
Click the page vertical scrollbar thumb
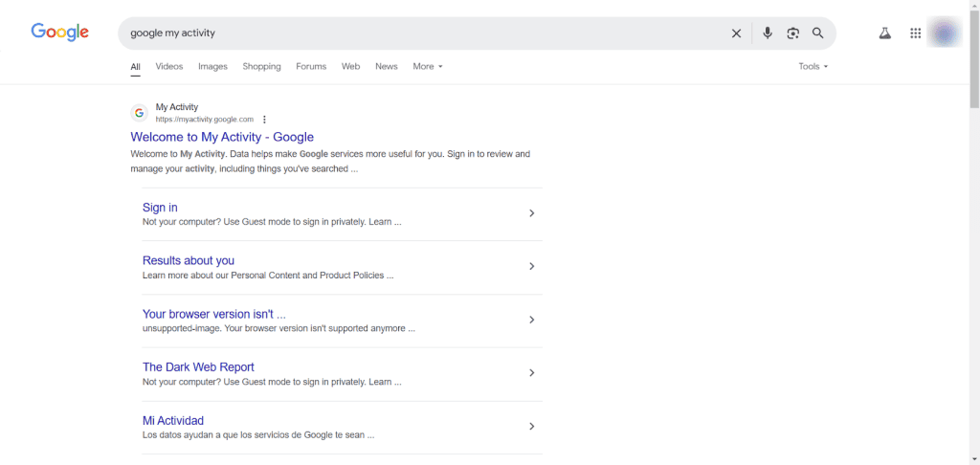pos(974,58)
